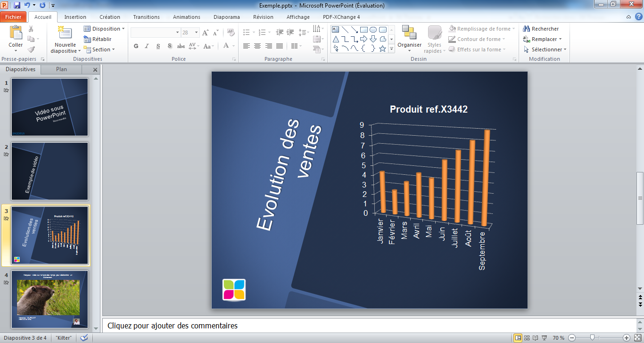Open the Disposition dropdown
The image size is (644, 343).
tap(104, 28)
